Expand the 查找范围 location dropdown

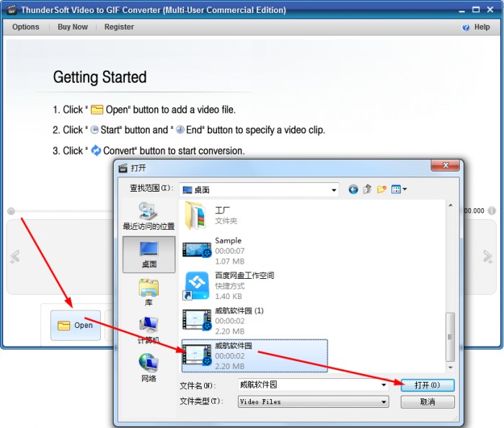(x=334, y=190)
